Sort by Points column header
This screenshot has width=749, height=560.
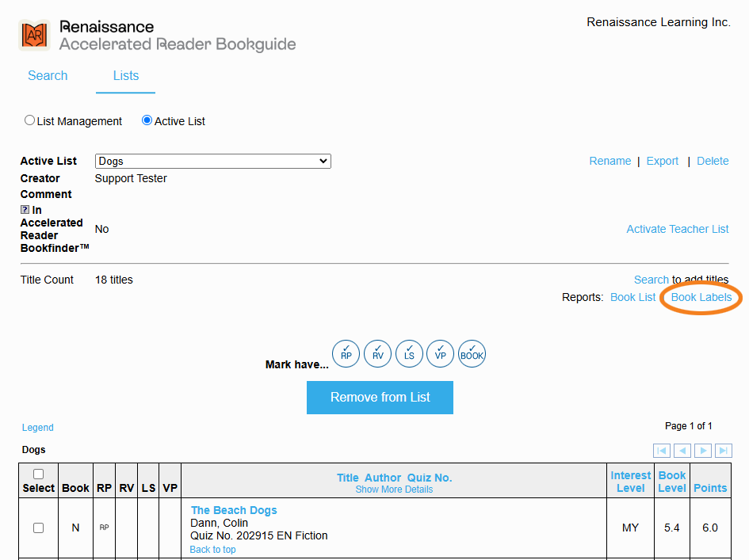pos(710,488)
